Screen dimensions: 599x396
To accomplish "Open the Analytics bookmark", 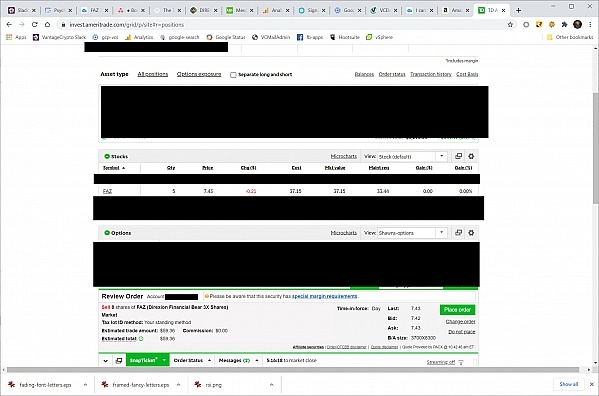I will point(139,37).
